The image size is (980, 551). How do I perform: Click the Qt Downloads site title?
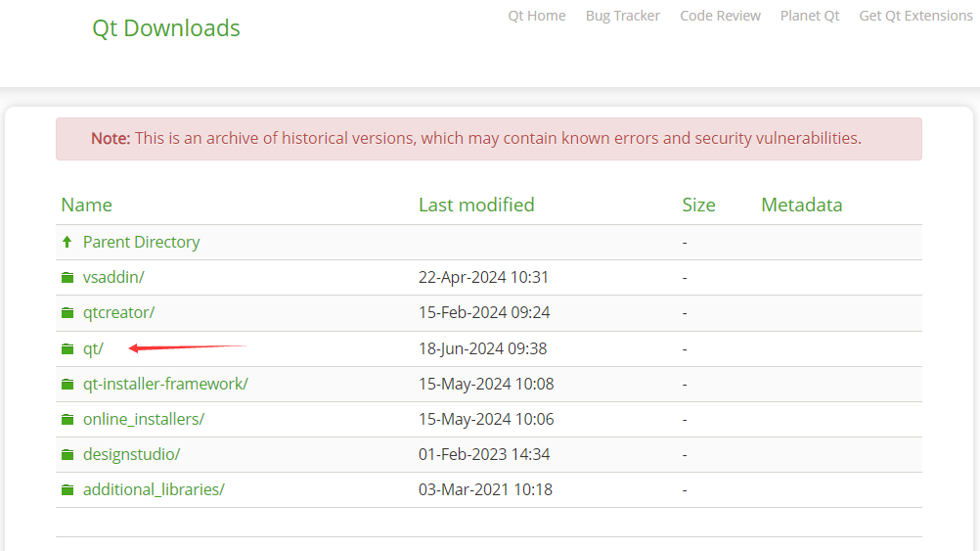(x=166, y=28)
